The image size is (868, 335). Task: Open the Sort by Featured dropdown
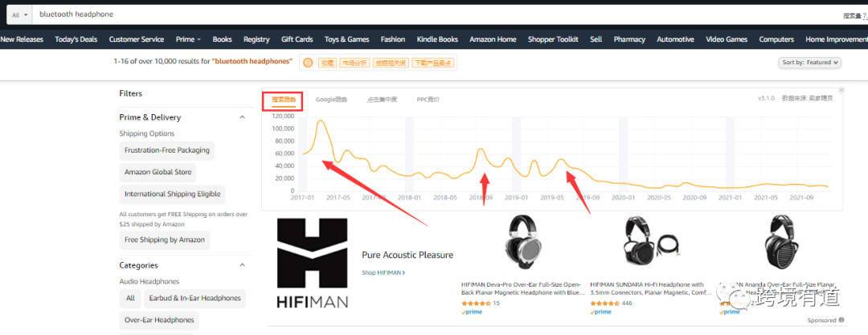pyautogui.click(x=809, y=63)
